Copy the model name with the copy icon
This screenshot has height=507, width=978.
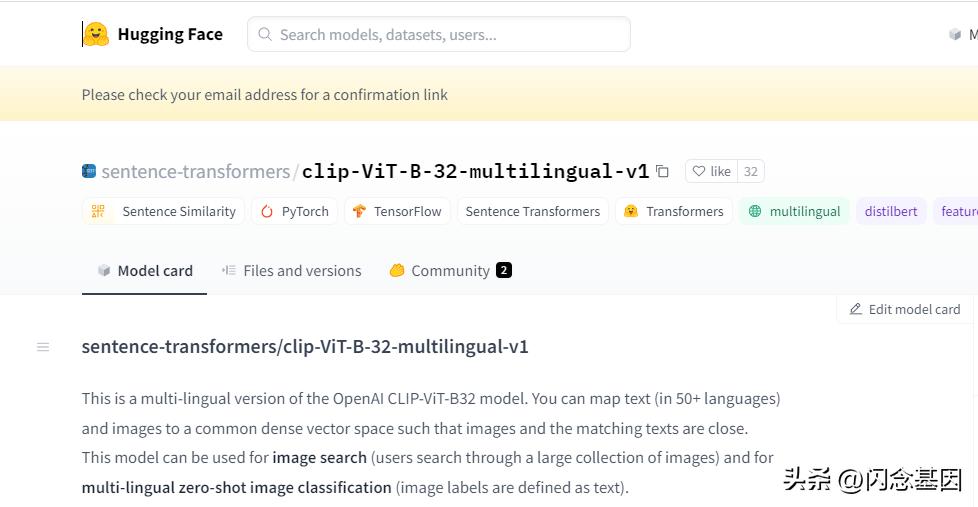[662, 171]
